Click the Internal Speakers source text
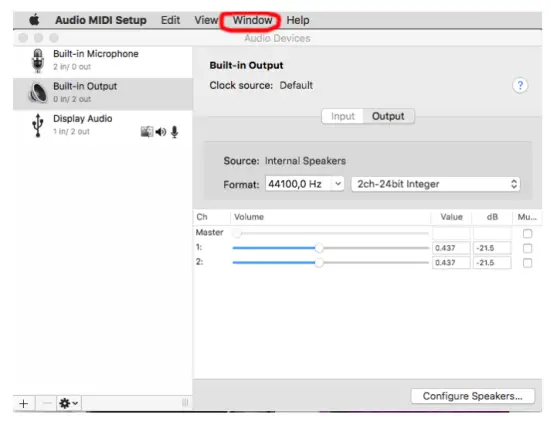The width and height of the screenshot is (550, 425). point(305,161)
